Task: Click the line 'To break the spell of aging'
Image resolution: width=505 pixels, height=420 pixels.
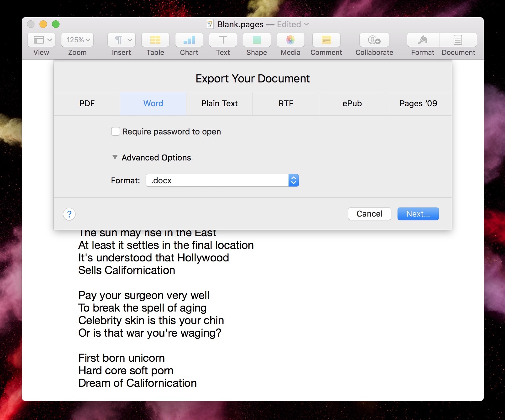Action: (143, 308)
